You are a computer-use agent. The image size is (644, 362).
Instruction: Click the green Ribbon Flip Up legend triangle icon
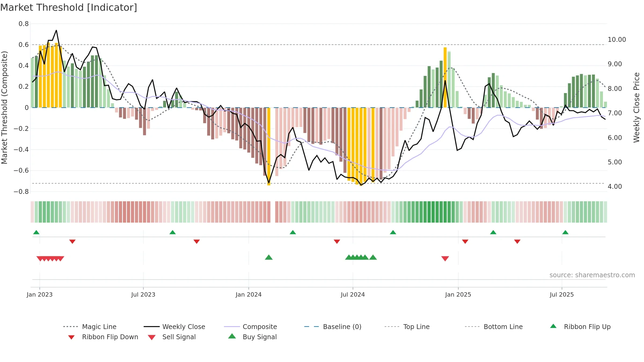553,326
